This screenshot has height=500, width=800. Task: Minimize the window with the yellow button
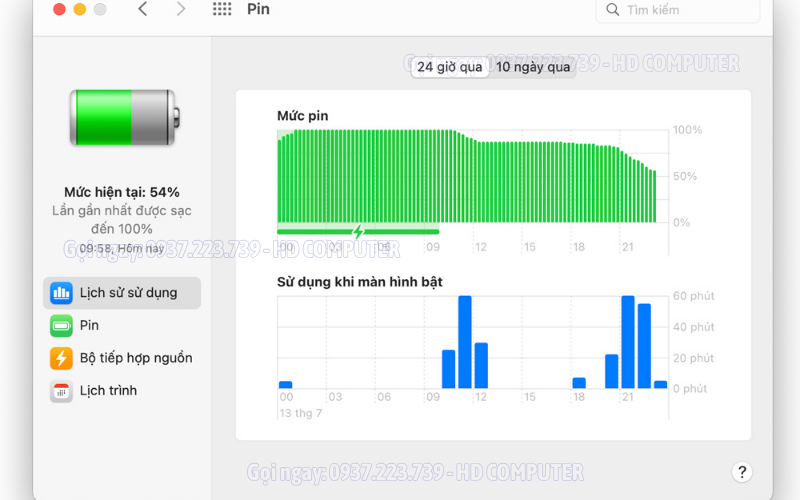pyautogui.click(x=79, y=9)
